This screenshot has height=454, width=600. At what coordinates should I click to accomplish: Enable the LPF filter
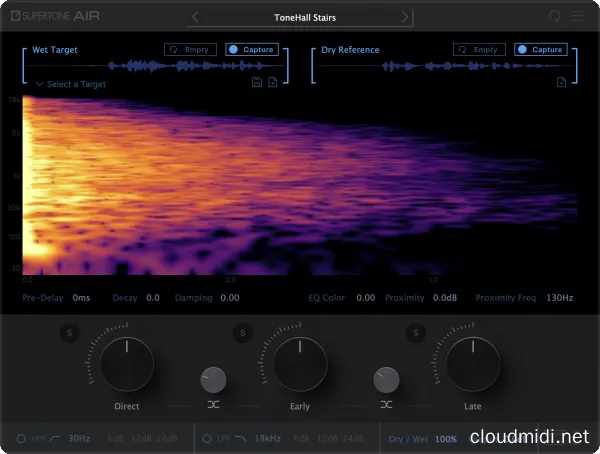point(207,439)
